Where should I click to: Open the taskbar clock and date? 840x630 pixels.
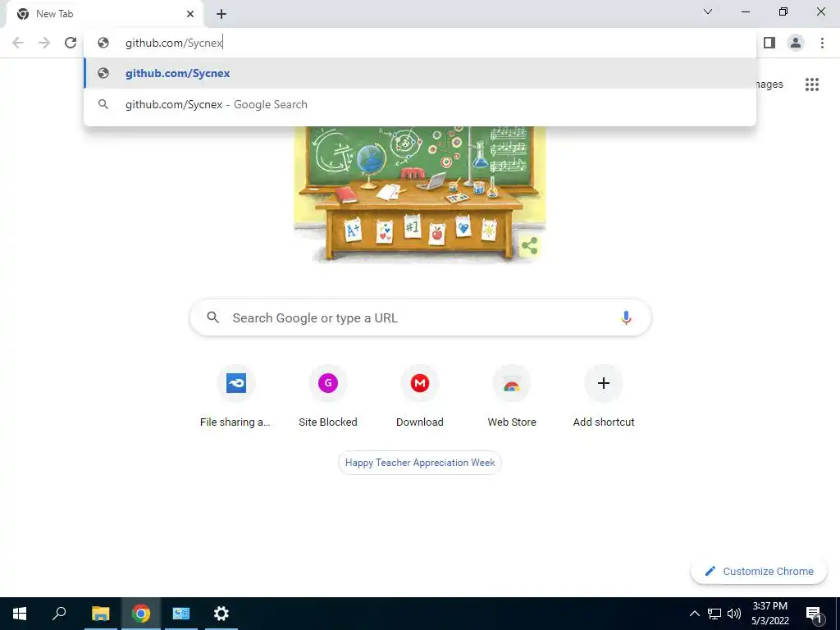coord(769,614)
